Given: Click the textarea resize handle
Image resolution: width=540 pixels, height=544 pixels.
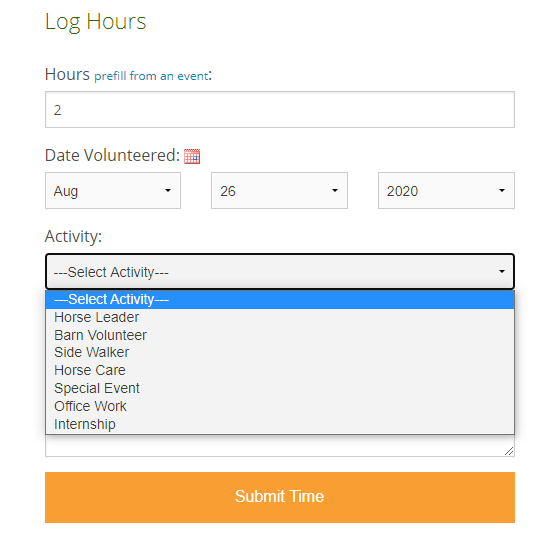Looking at the screenshot, I should point(509,451).
